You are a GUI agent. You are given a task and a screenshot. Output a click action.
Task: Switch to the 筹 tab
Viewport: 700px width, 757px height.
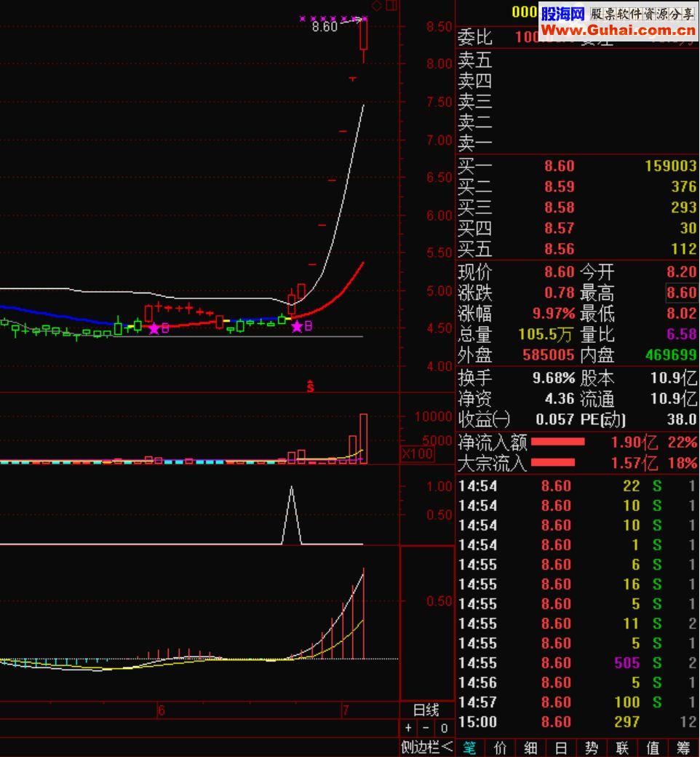[x=683, y=748]
